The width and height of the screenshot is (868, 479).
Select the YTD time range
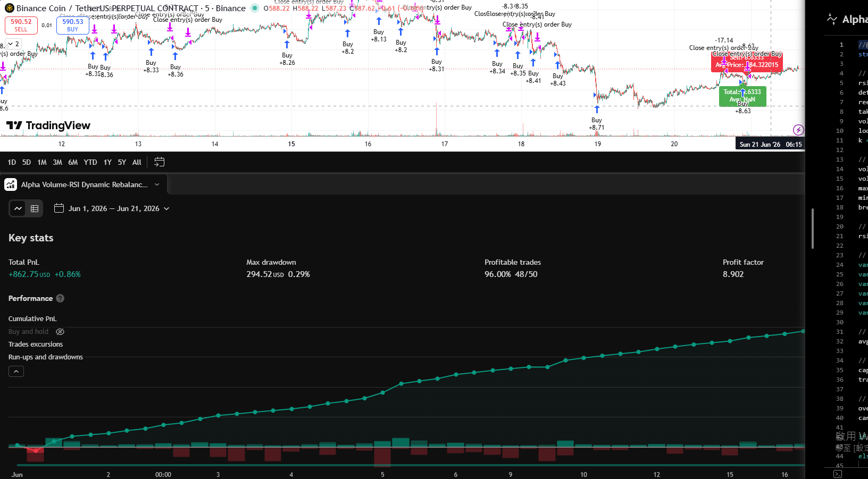[x=90, y=162]
